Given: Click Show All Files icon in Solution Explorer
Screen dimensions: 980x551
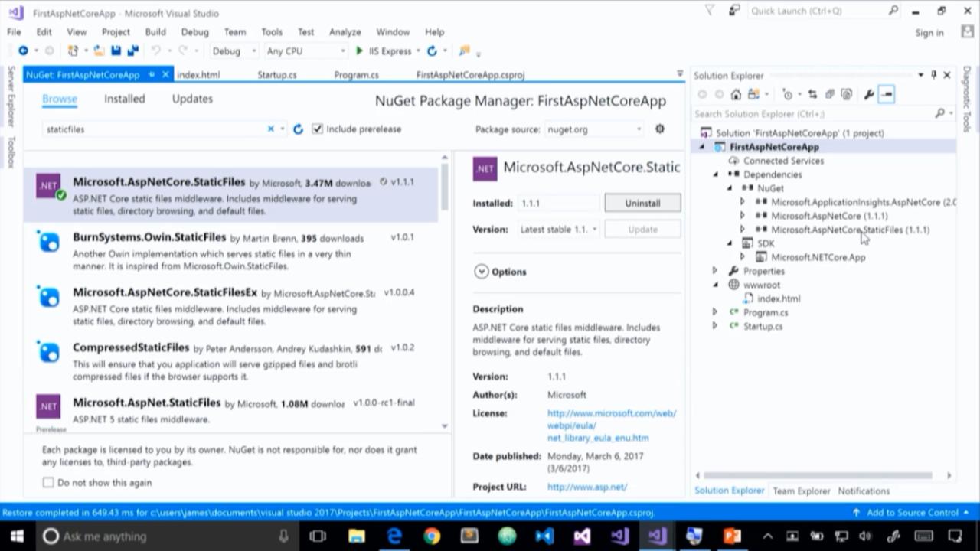Looking at the screenshot, I should [846, 94].
